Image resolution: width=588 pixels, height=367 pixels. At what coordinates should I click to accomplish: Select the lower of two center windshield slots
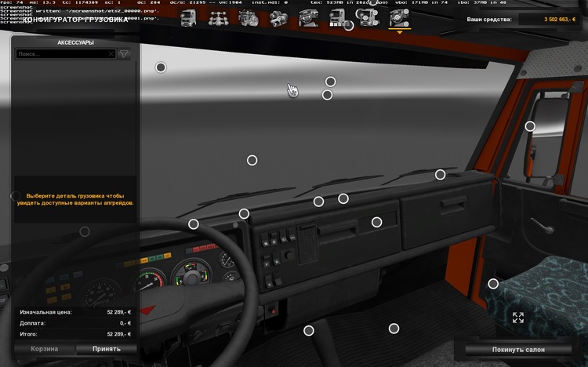327,95
